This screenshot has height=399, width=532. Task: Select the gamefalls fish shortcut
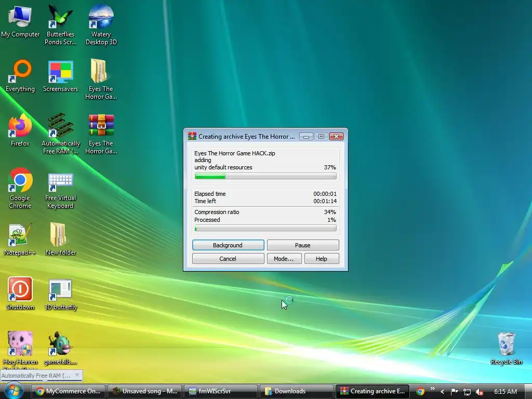pyautogui.click(x=60, y=349)
